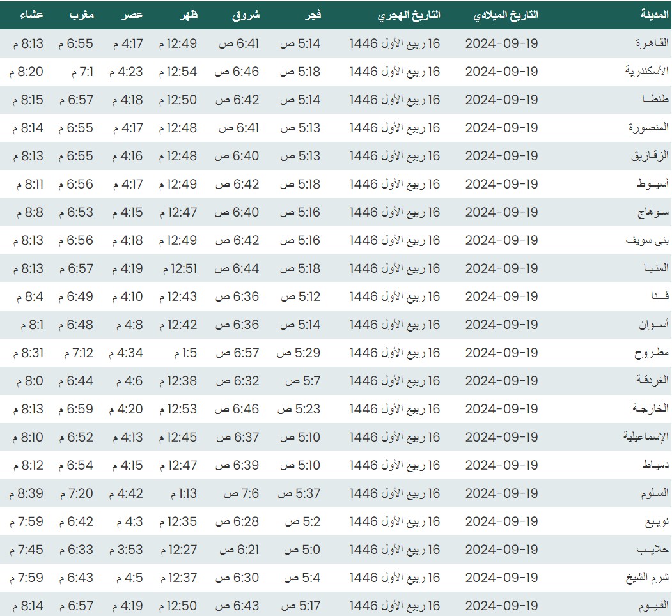The image size is (672, 616).
Task: Select the شروق column header
Action: tap(246, 15)
